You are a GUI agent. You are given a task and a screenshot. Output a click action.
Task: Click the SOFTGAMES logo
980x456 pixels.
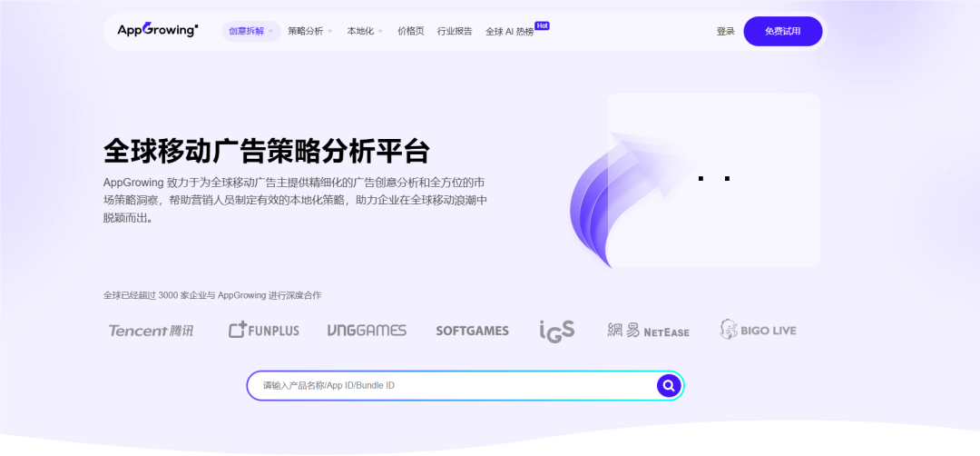(x=473, y=331)
